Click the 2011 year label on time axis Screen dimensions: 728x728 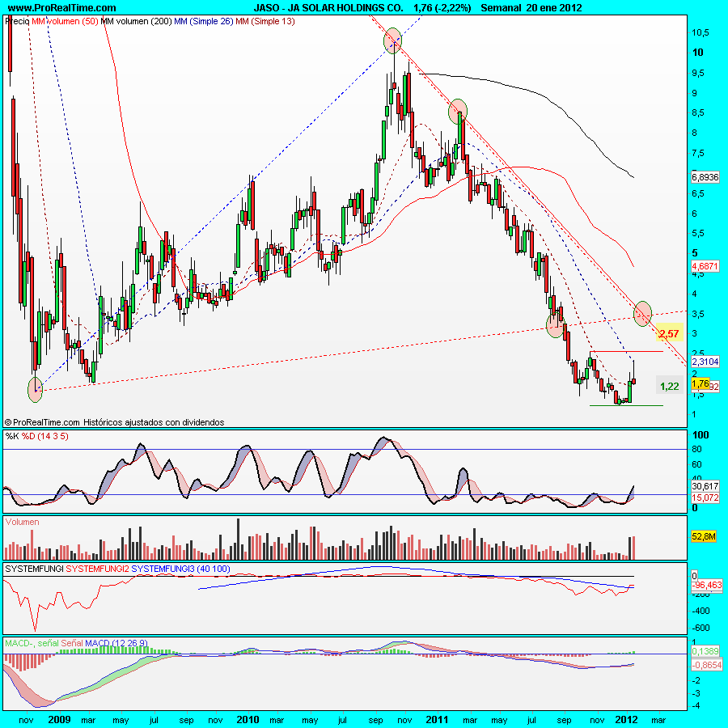tap(437, 720)
